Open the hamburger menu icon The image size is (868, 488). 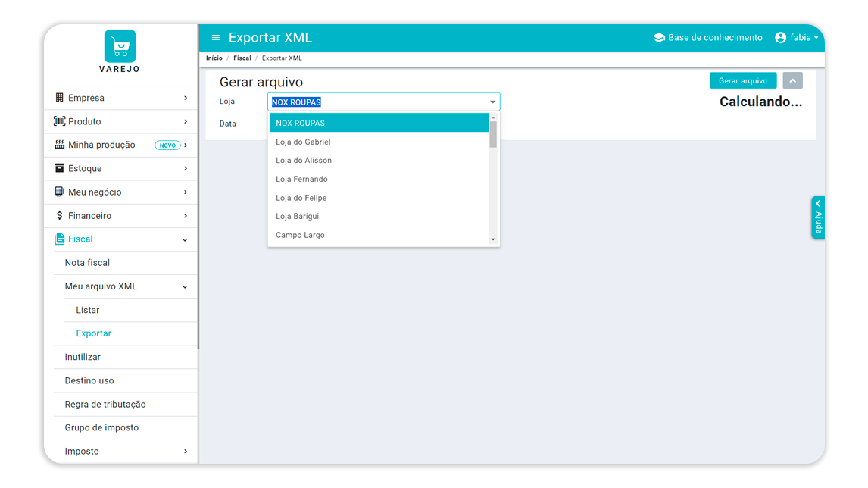pos(216,38)
